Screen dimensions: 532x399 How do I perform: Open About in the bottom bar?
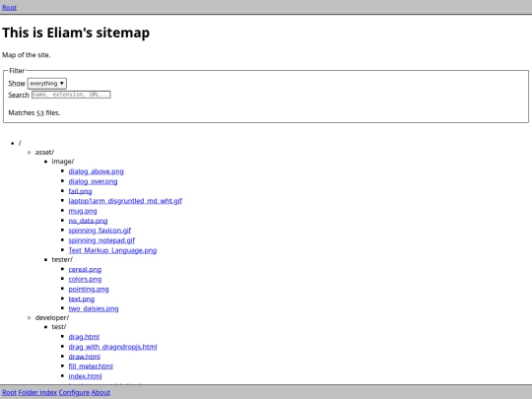tap(100, 392)
